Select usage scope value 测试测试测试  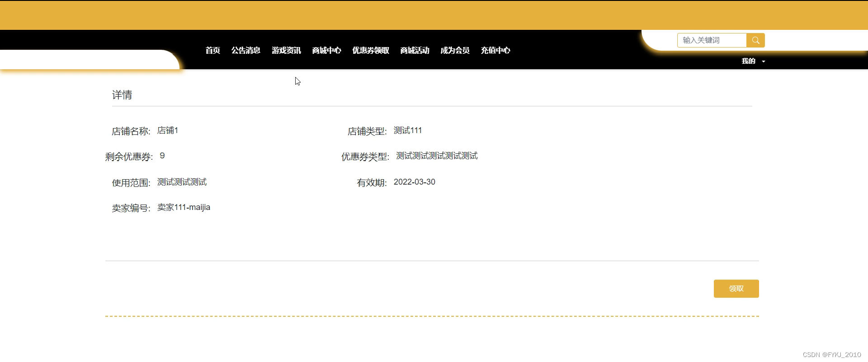(182, 182)
